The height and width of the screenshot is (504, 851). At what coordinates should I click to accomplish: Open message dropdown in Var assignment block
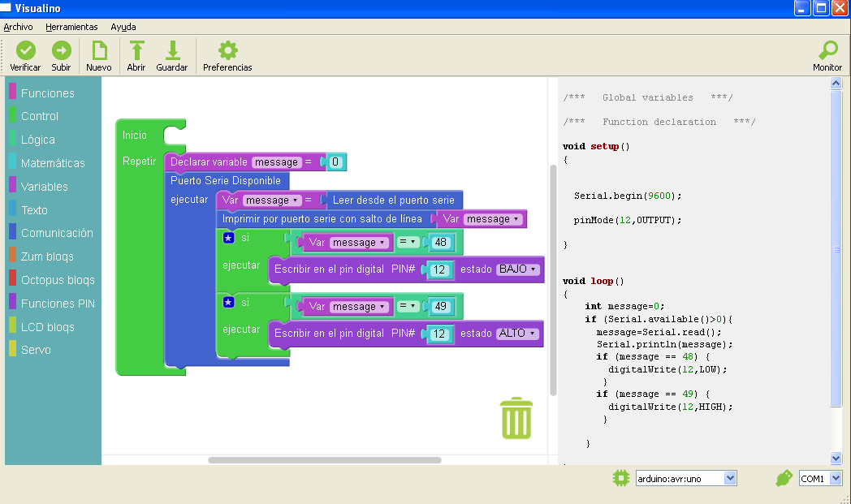[272, 200]
